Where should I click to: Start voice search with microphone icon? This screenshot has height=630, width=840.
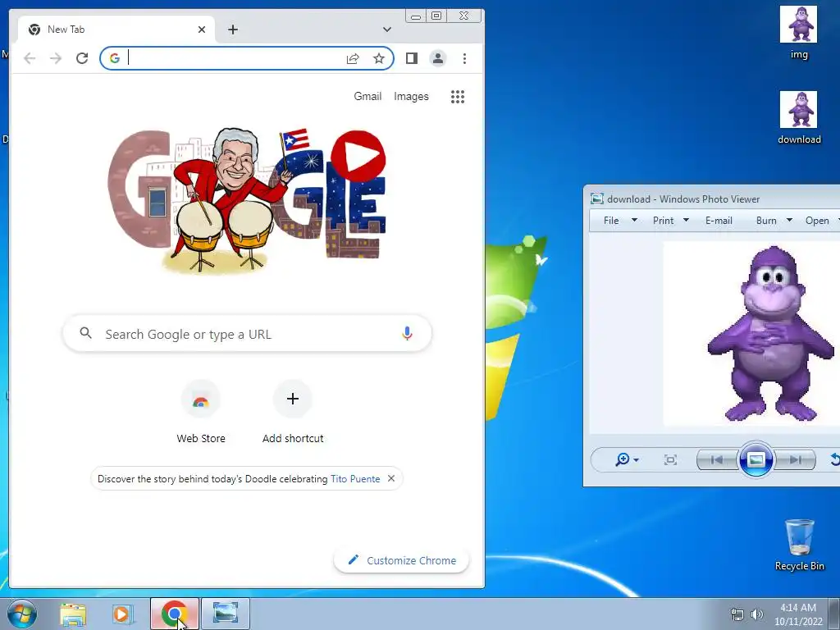[x=407, y=334]
